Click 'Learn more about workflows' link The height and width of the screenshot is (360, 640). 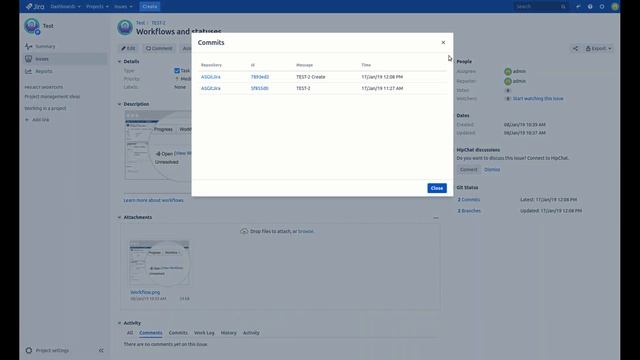pyautogui.click(x=153, y=200)
